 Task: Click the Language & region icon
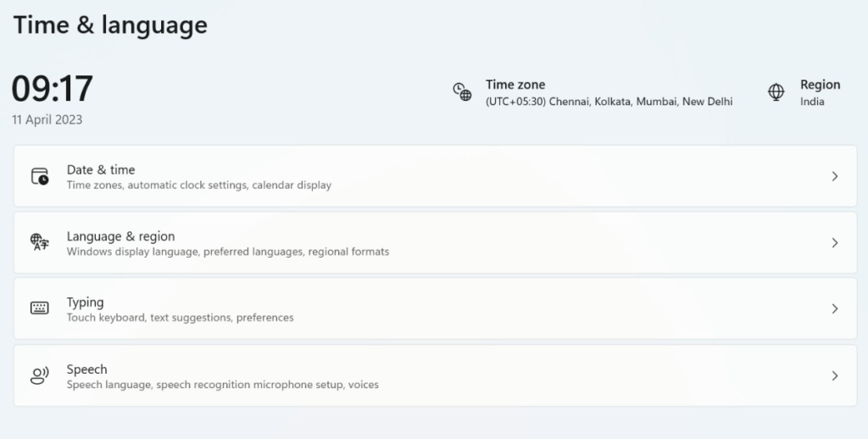[40, 242]
